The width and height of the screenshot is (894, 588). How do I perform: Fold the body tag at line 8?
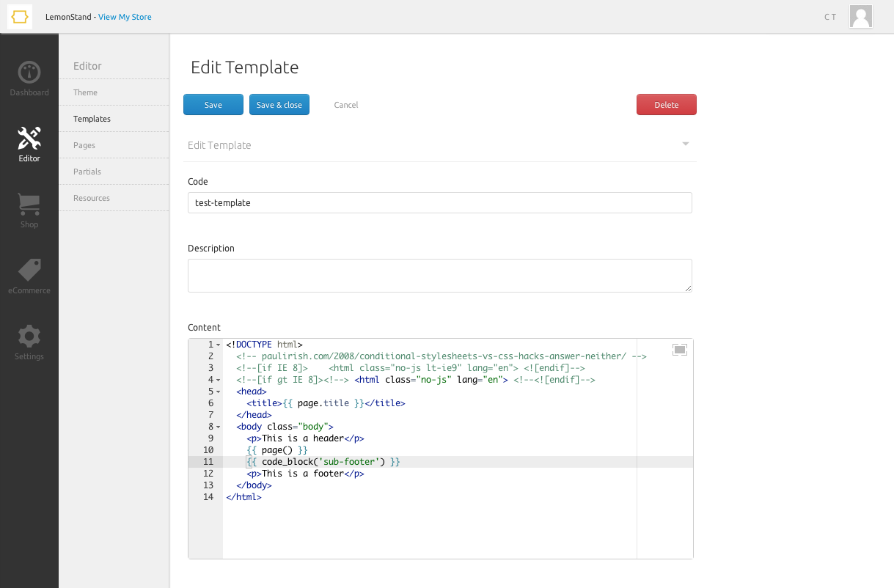tap(219, 427)
